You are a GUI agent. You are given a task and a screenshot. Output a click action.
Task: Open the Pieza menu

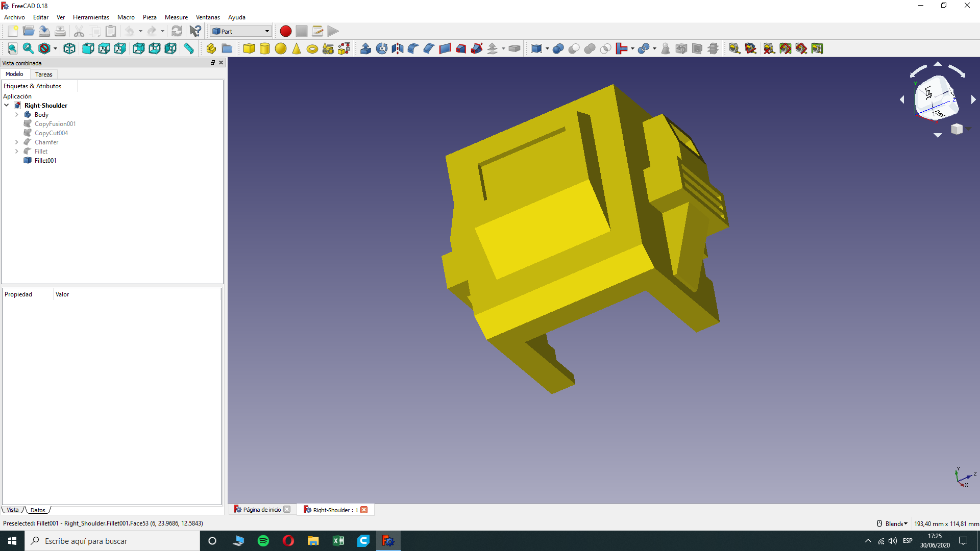point(150,17)
